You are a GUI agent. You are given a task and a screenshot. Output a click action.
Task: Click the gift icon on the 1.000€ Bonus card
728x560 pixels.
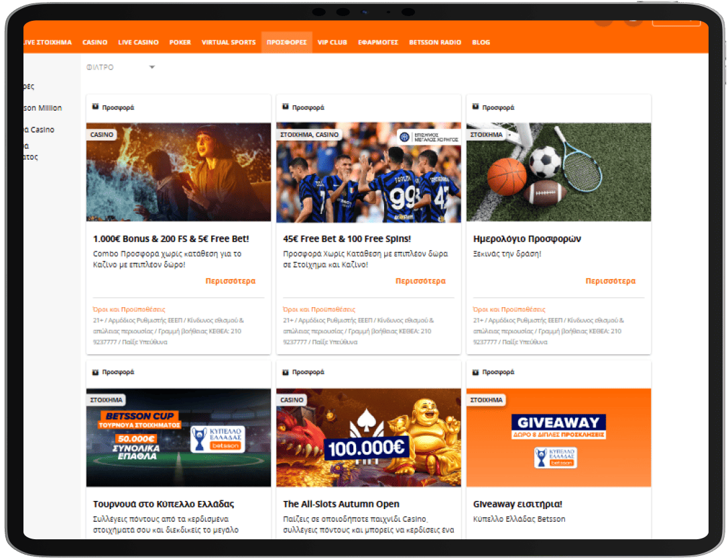96,107
